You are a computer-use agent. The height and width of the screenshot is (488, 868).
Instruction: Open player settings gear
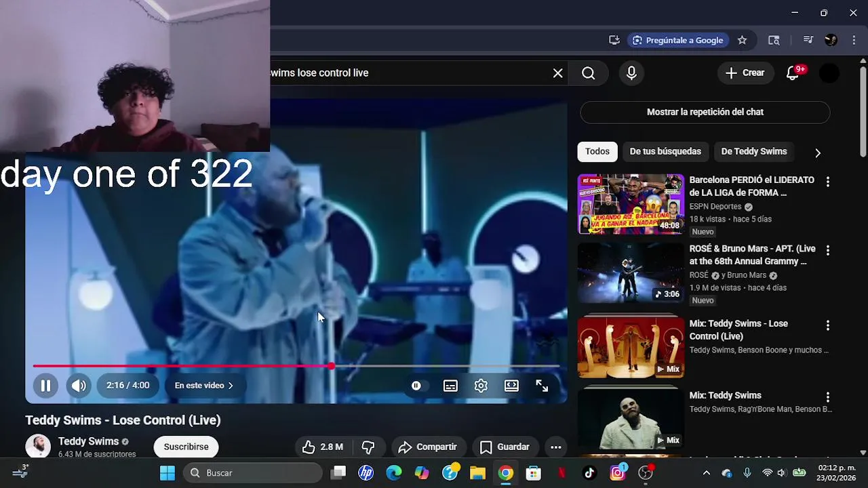[x=481, y=386]
